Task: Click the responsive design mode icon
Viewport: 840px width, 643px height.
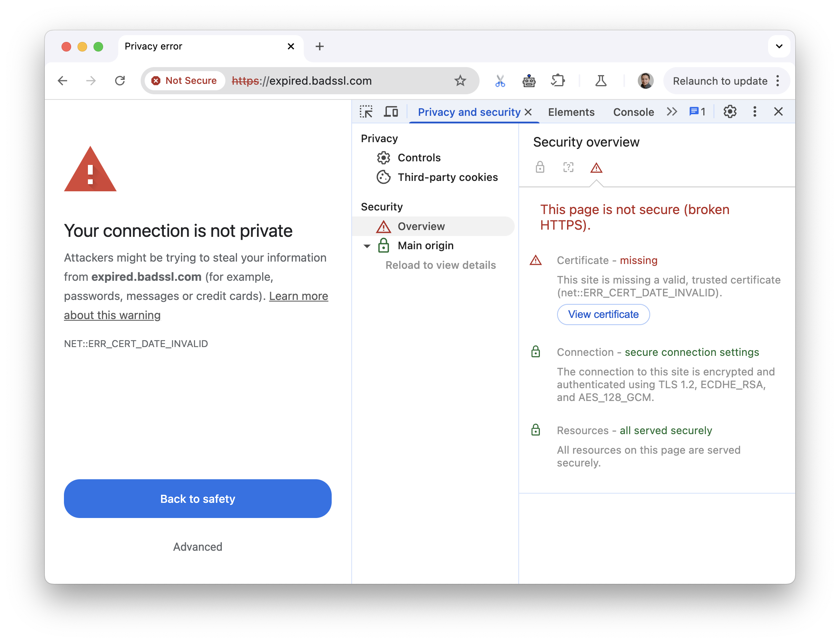Action: (390, 111)
